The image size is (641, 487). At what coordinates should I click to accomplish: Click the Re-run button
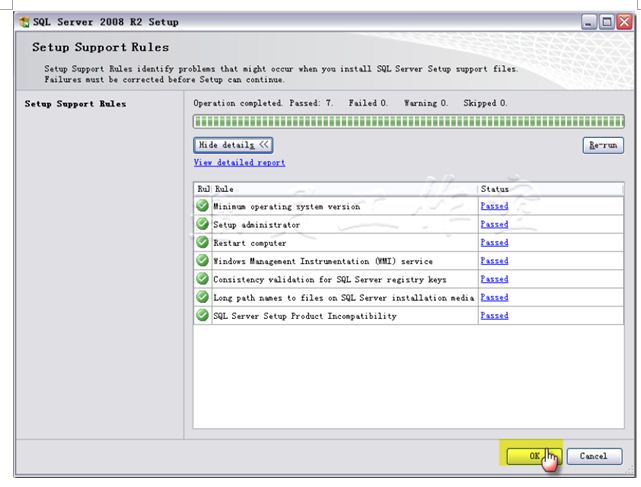tap(603, 145)
